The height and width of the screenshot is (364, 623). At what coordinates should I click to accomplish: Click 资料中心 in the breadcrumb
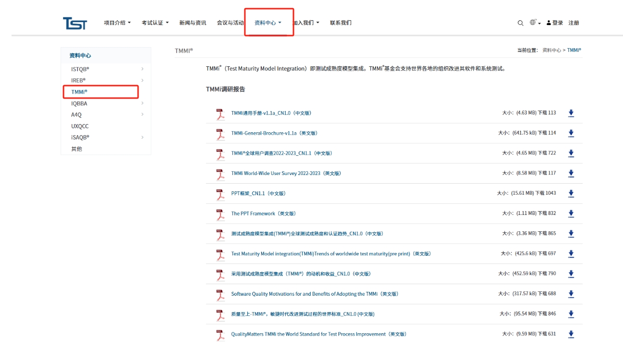552,50
